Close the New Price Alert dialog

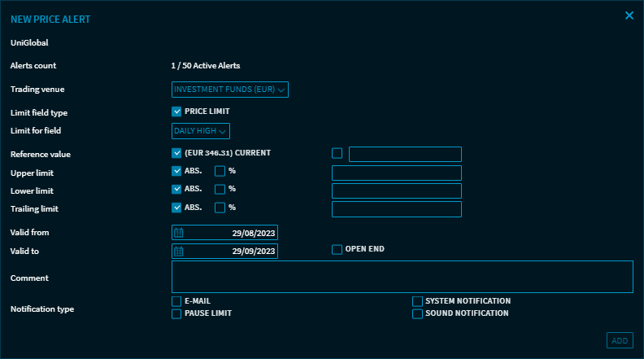629,15
